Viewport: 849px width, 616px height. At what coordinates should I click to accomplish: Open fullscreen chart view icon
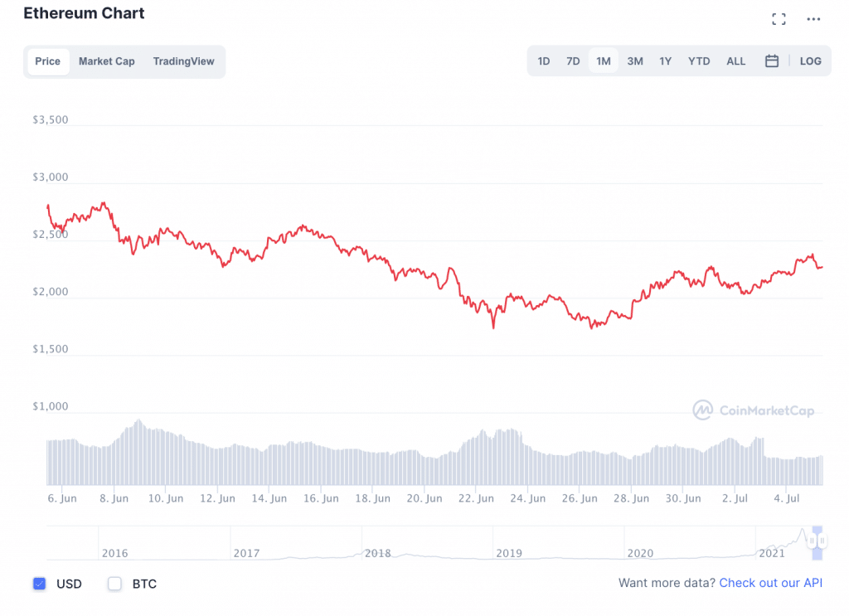pos(779,18)
